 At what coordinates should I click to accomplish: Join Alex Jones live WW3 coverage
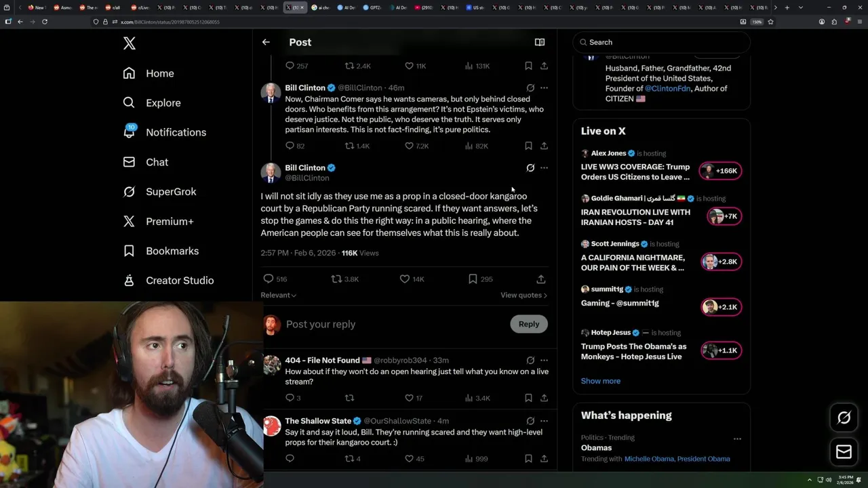[661, 166]
